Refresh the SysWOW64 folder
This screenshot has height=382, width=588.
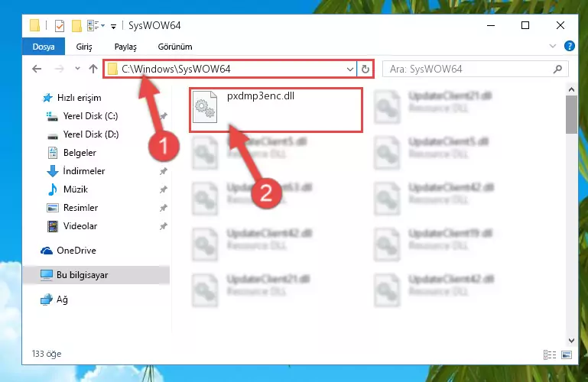(x=365, y=69)
